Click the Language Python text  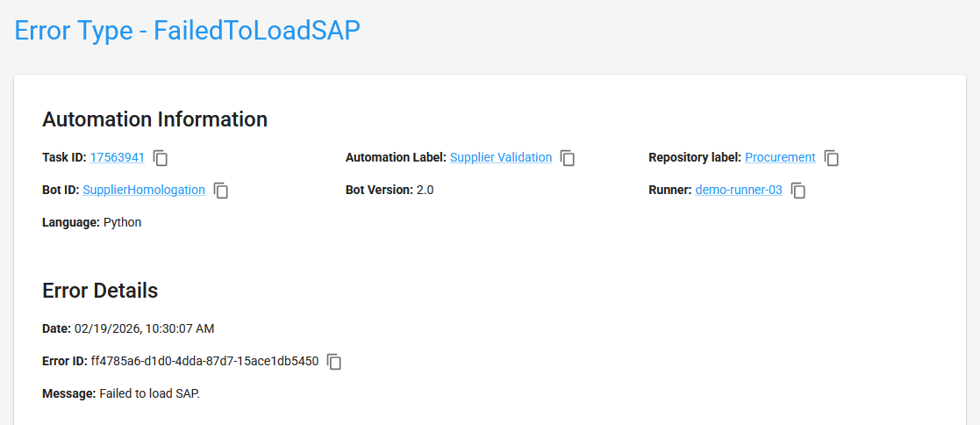tap(122, 222)
